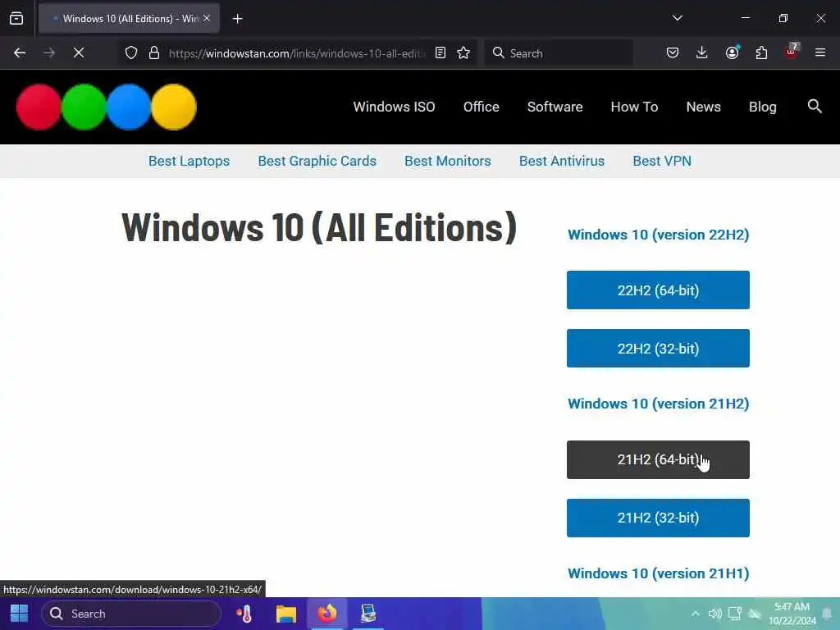Open tracking protection shield panel
The height and width of the screenshot is (630, 840).
click(x=131, y=52)
